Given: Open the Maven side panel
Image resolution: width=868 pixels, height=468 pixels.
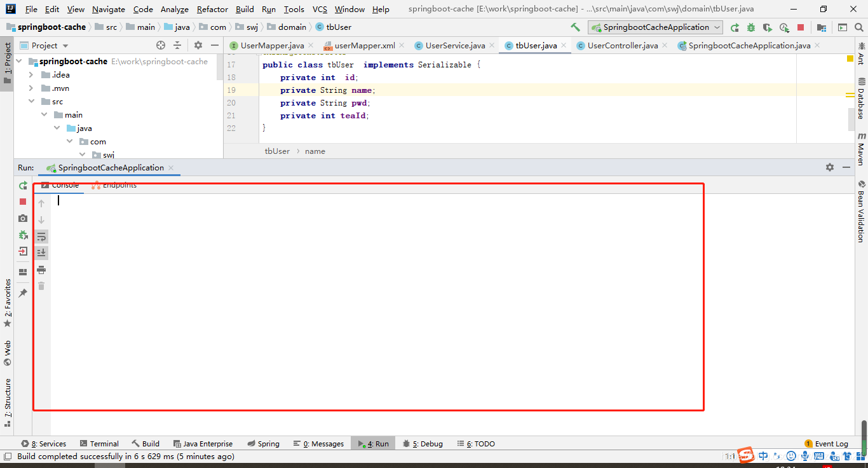Looking at the screenshot, I should pos(861,149).
